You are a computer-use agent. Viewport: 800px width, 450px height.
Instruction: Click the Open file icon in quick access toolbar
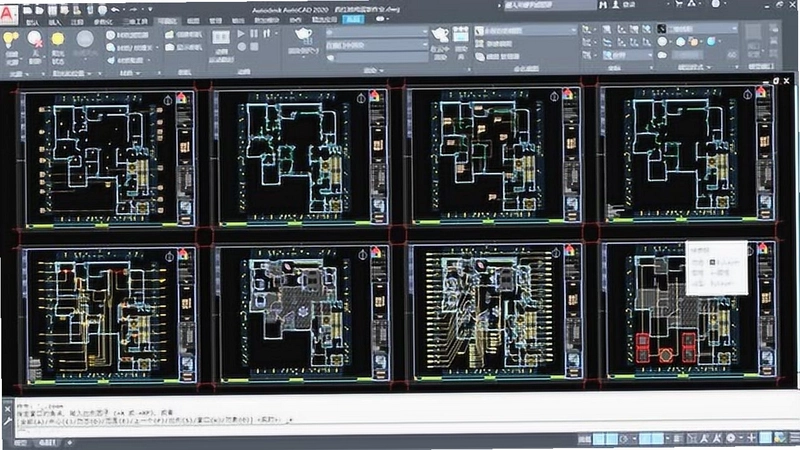coord(40,10)
